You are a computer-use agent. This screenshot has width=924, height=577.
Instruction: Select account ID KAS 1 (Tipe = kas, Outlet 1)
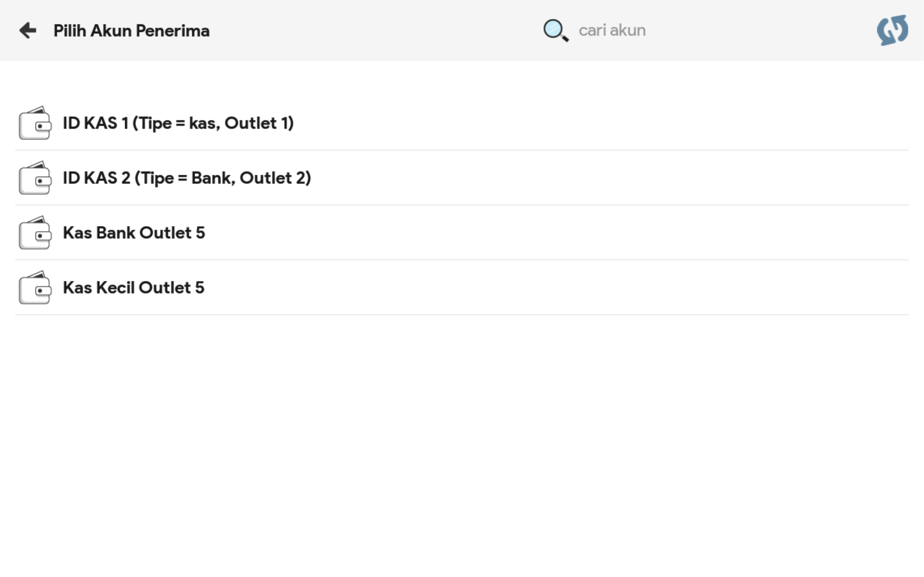178,123
